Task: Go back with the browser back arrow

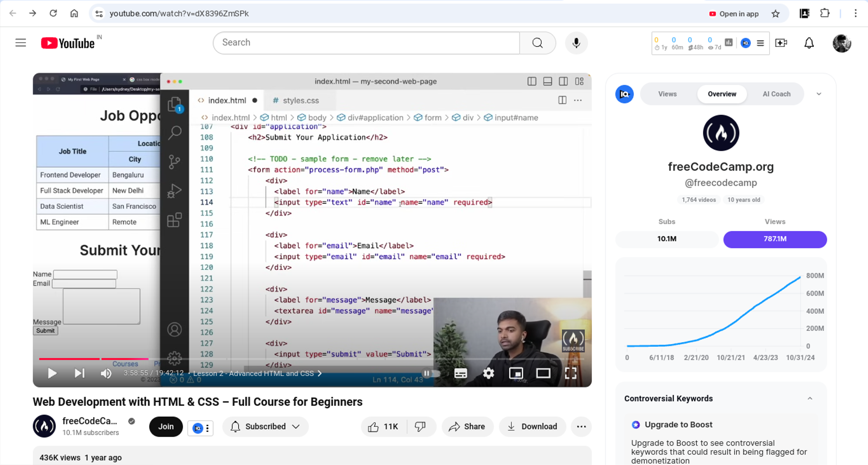Action: point(13,14)
